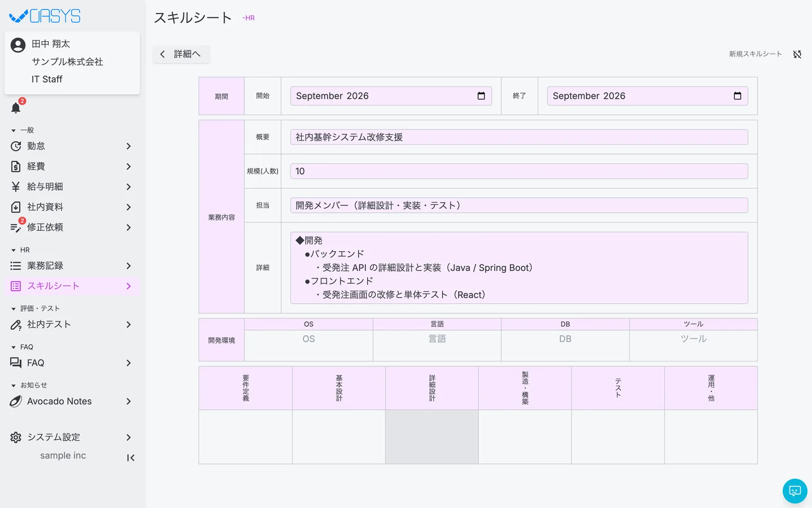Click the Avocado Notes icon
Viewport: 812px width, 508px height.
(16, 401)
